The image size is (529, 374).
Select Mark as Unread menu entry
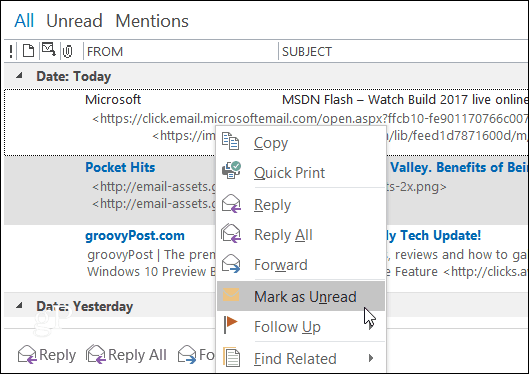[301, 296]
